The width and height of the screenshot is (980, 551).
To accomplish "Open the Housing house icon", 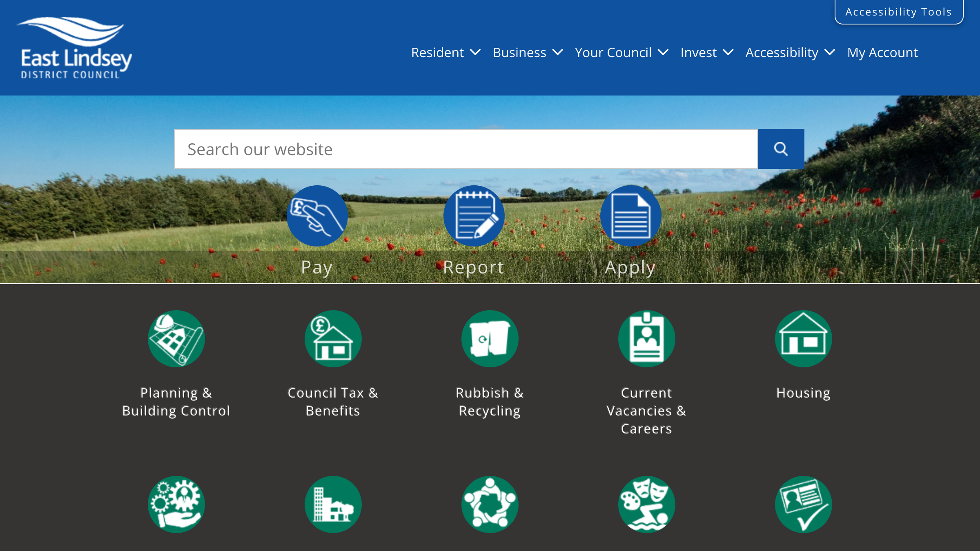I will pyautogui.click(x=803, y=339).
